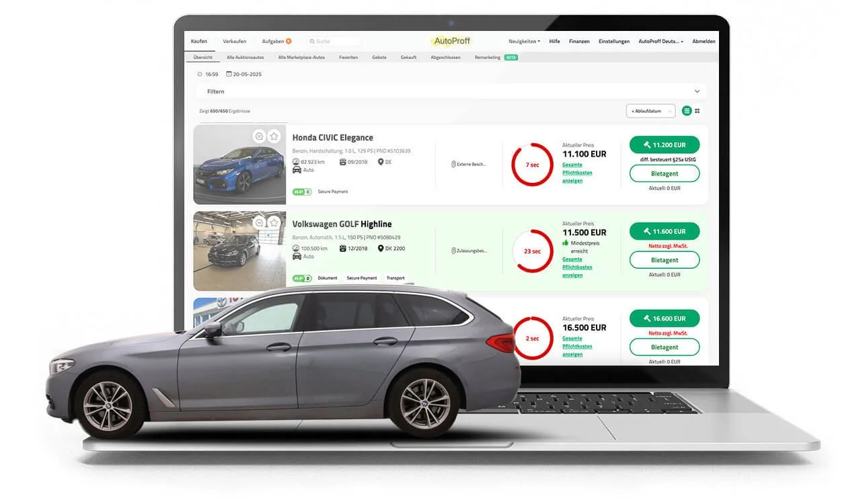Click the odometer icon next to 100.500 km

pyautogui.click(x=297, y=248)
